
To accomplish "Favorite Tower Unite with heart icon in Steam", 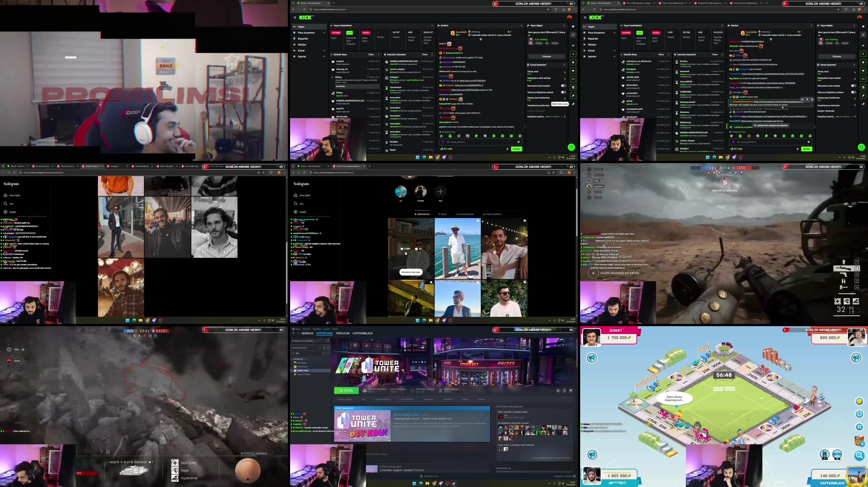I will (x=571, y=391).
